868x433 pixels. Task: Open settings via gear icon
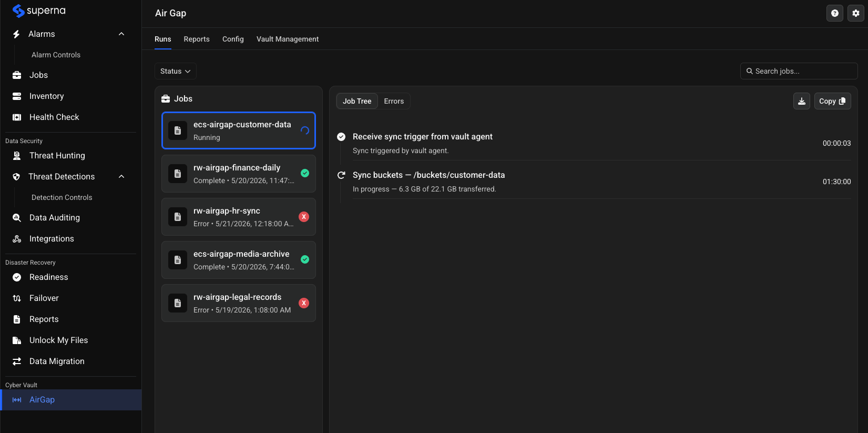(x=856, y=13)
